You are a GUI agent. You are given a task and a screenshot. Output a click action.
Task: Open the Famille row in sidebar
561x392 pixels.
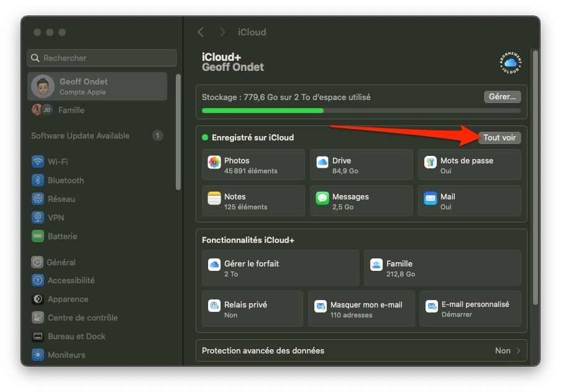[x=97, y=110]
